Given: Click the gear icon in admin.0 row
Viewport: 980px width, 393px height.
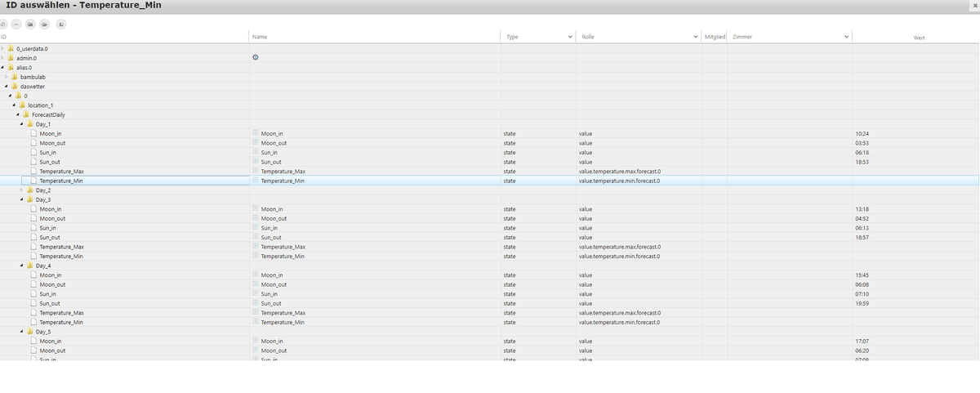Looking at the screenshot, I should point(256,57).
